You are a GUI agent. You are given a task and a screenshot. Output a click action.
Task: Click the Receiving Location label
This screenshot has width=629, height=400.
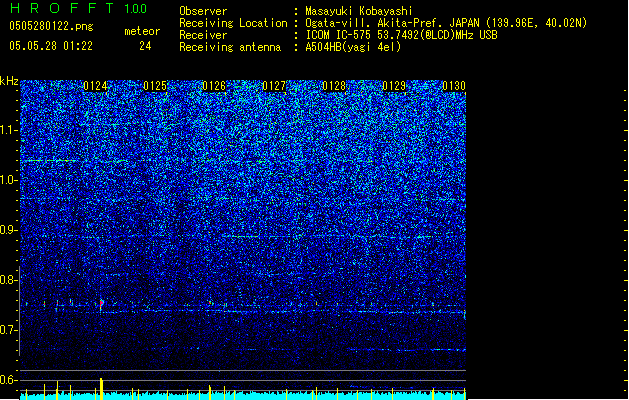[x=233, y=23]
